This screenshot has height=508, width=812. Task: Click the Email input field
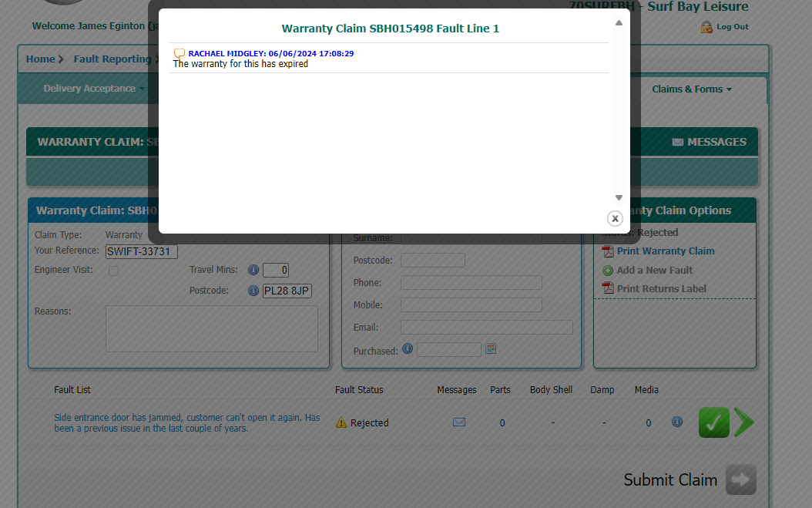pos(487,327)
